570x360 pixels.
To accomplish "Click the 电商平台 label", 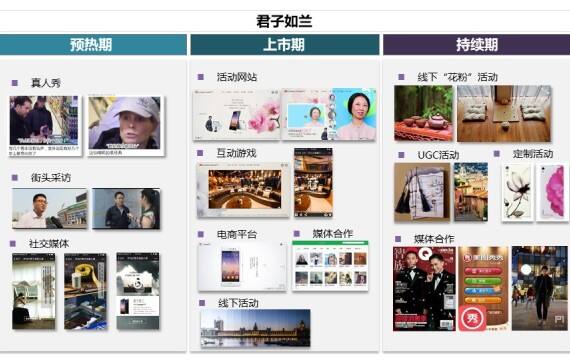I will [x=237, y=235].
